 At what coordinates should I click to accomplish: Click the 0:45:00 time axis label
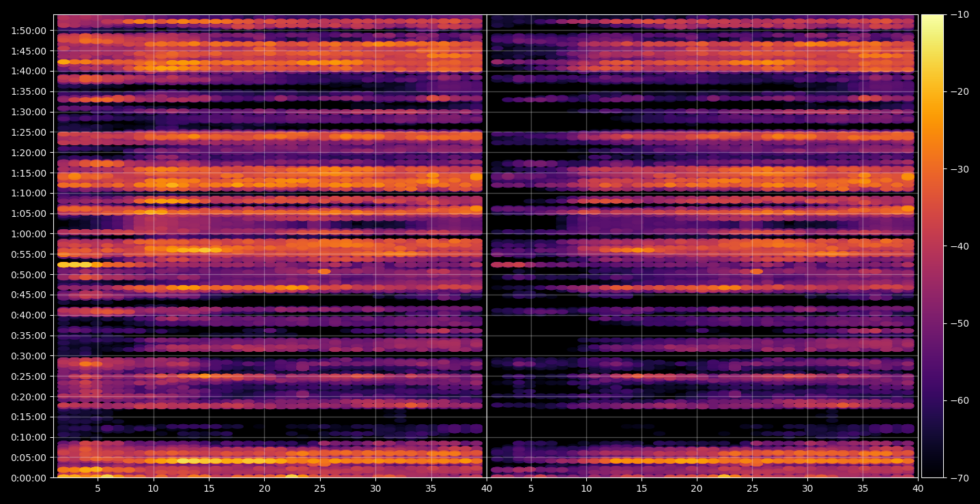tap(29, 295)
